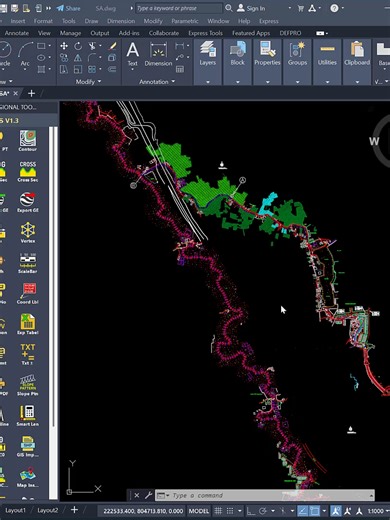This screenshot has height=520, width=390.
Task: Click the Dimension tool
Action: pyautogui.click(x=158, y=54)
